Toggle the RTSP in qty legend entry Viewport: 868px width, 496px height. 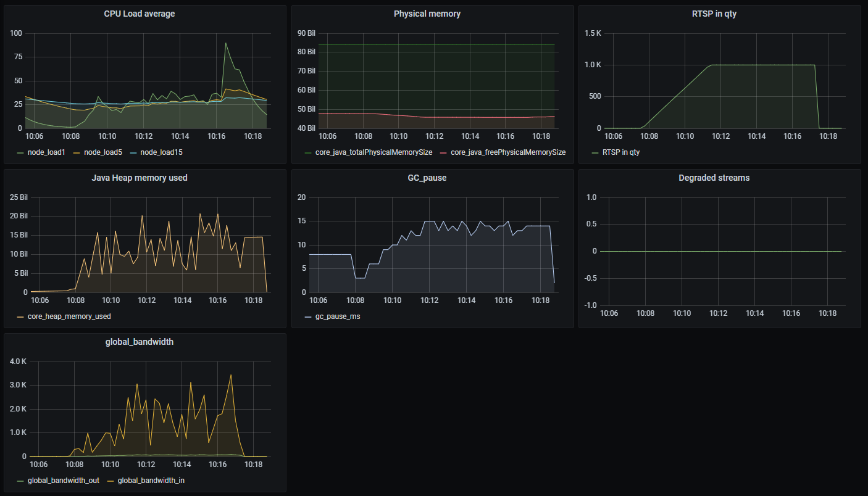tap(621, 152)
